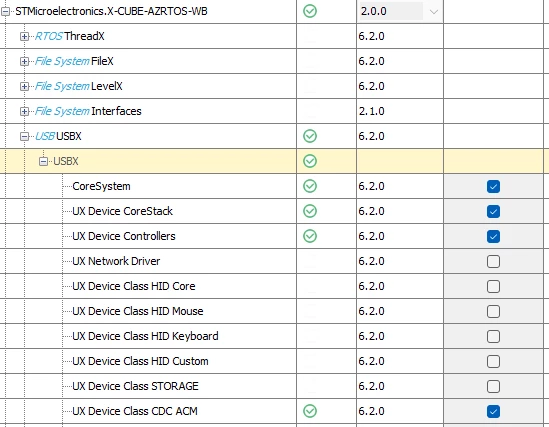This screenshot has width=549, height=427.
Task: Select the USB USBX label
Action: click(58, 136)
